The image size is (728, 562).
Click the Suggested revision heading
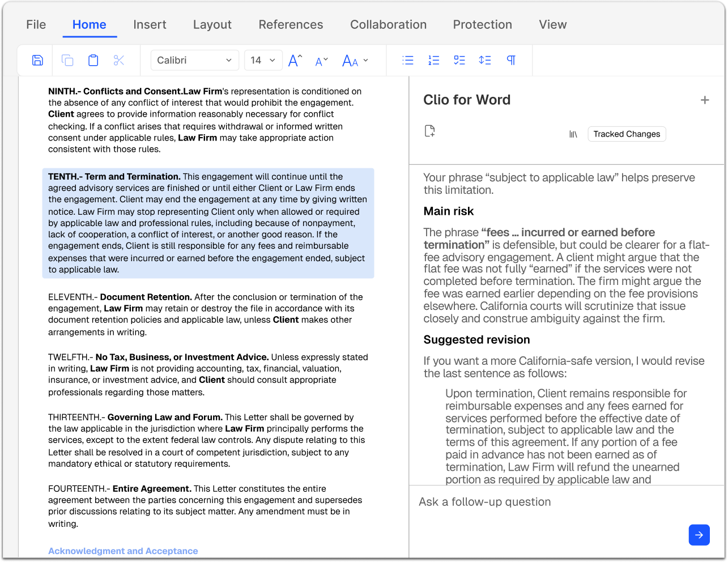477,340
